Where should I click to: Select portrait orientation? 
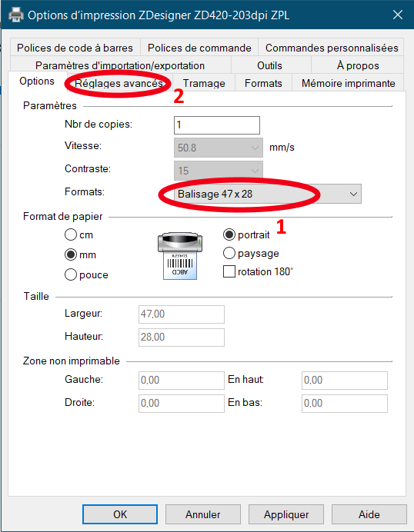click(229, 234)
